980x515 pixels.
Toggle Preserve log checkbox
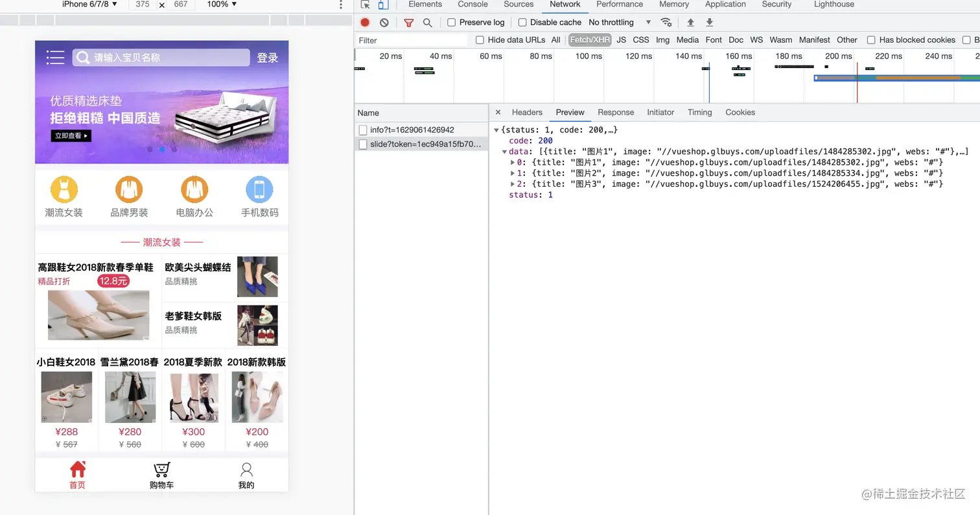coord(452,22)
